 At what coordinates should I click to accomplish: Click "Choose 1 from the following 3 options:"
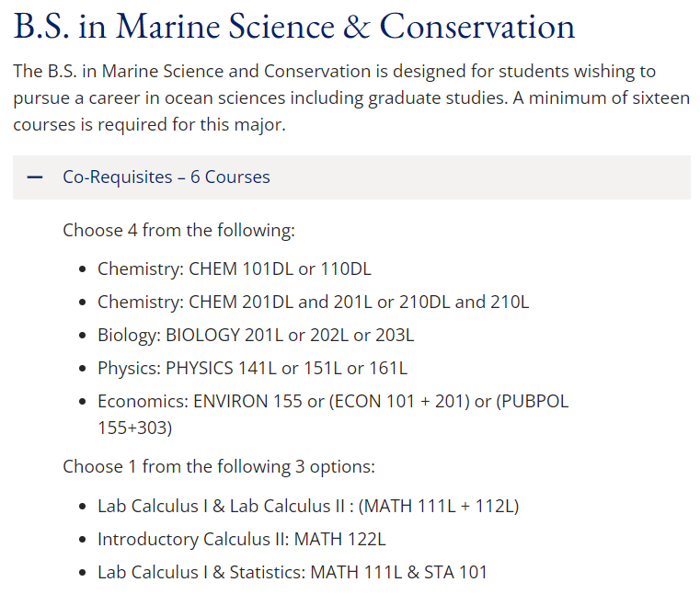pyautogui.click(x=219, y=466)
